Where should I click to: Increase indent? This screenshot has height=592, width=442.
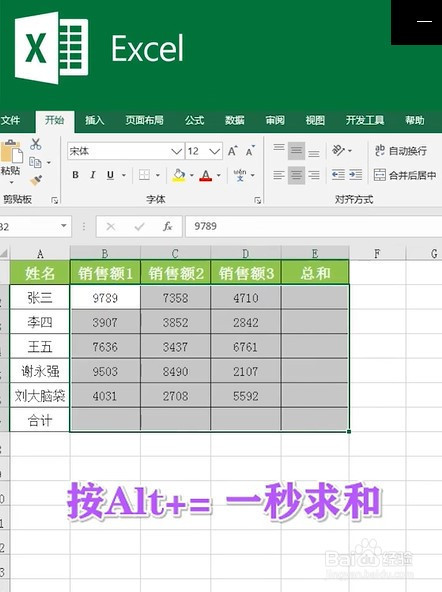[356, 175]
